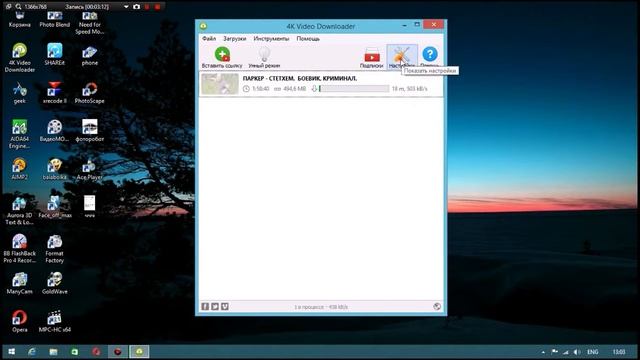This screenshot has height=360, width=640.
Task: Click the 4K Video Downloader title bar app icon
Action: pos(203,26)
